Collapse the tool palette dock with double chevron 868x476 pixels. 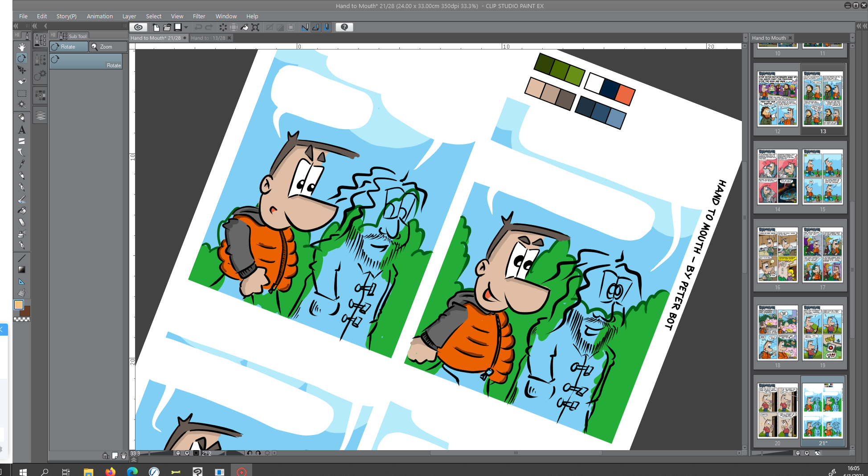click(16, 26)
